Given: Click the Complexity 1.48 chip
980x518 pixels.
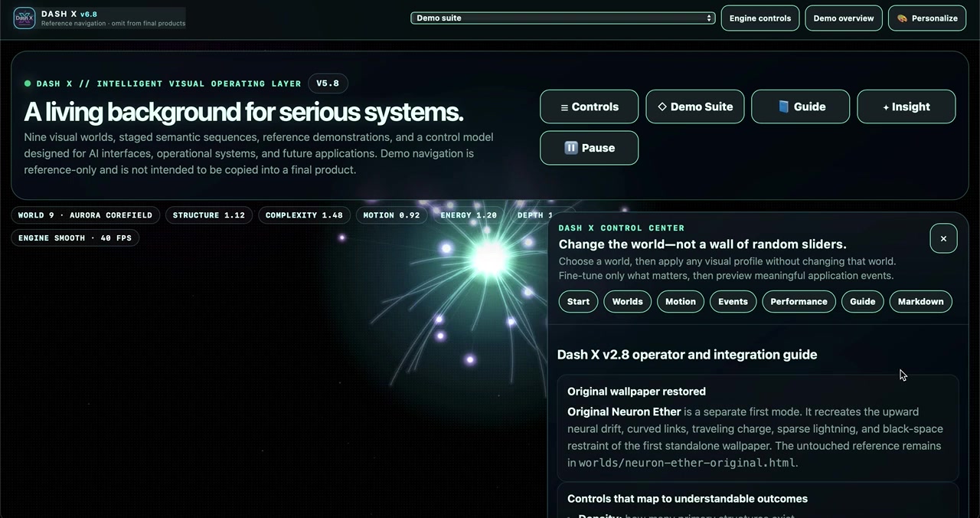Looking at the screenshot, I should point(304,215).
